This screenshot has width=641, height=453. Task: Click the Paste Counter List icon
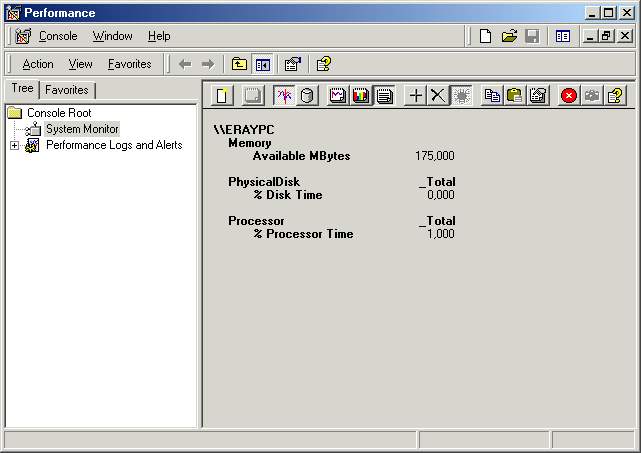point(515,96)
